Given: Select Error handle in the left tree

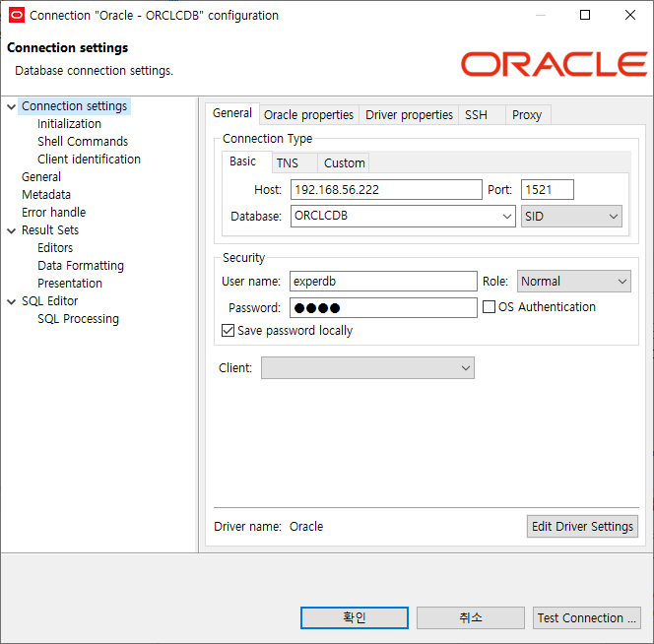Looking at the screenshot, I should pyautogui.click(x=54, y=213).
